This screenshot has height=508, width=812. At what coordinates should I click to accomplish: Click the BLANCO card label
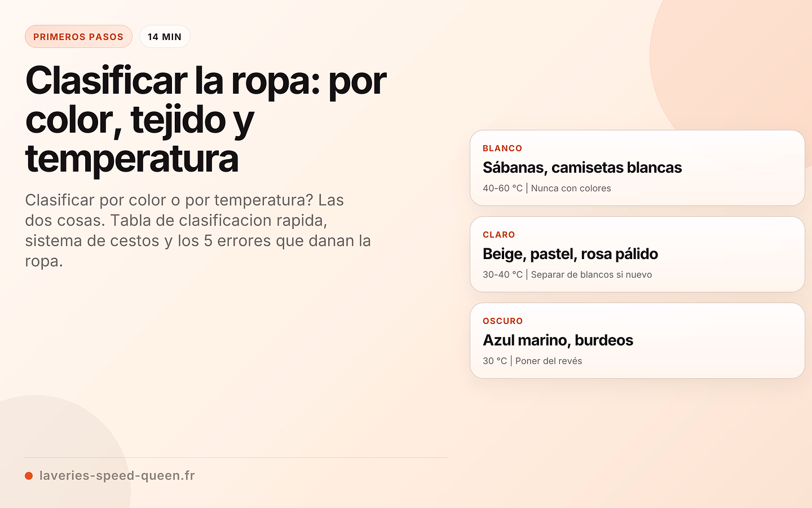(x=502, y=148)
